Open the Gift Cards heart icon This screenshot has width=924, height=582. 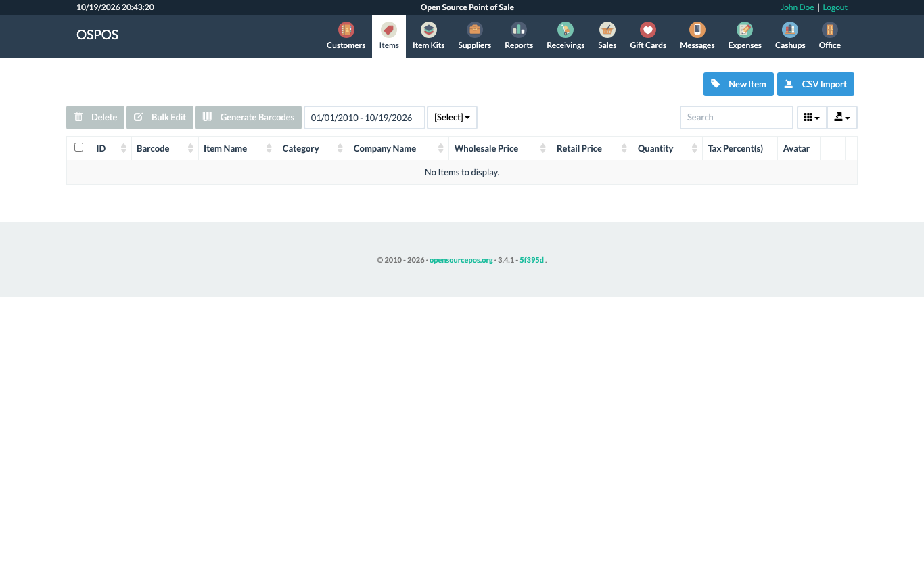point(648,30)
